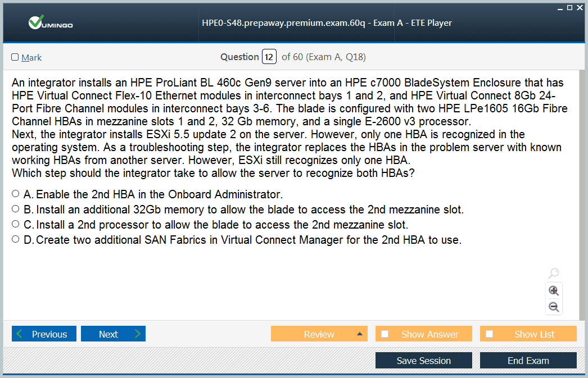The height and width of the screenshot is (378, 588).
Task: Choose option C to install 2nd processor
Action: (x=15, y=224)
